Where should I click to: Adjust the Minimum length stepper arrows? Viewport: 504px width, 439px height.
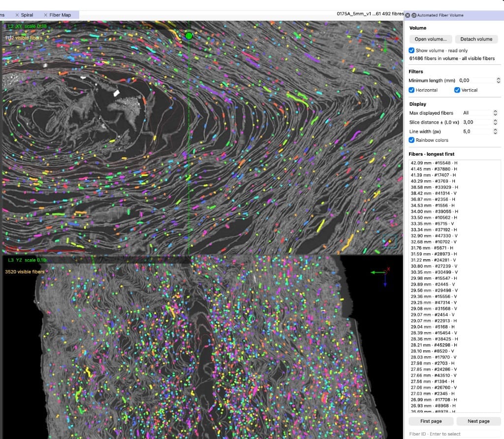tap(499, 80)
